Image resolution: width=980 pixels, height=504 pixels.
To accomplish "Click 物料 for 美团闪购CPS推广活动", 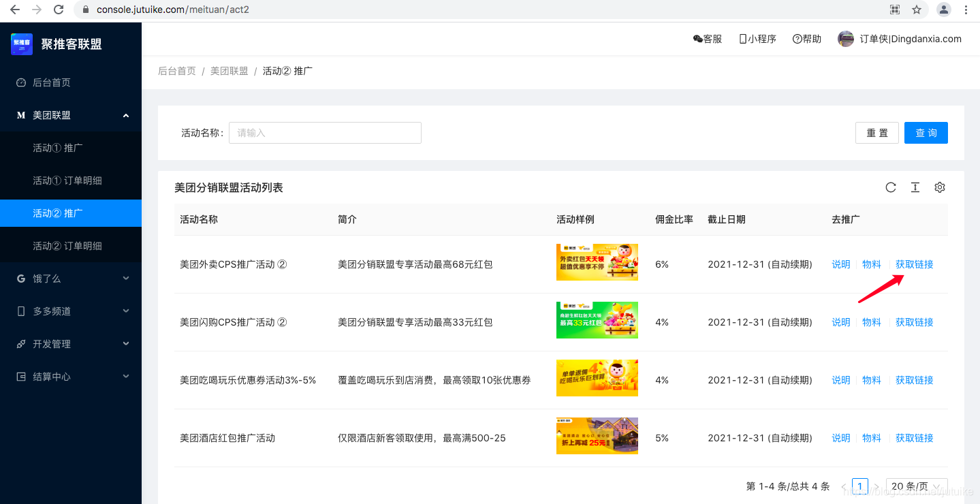I will 872,322.
